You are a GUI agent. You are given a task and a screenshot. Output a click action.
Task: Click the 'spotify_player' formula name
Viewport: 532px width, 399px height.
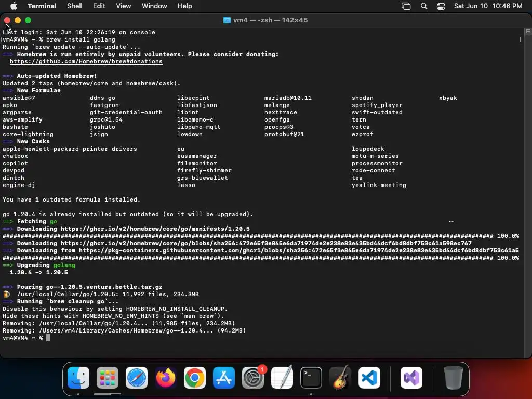tap(377, 105)
